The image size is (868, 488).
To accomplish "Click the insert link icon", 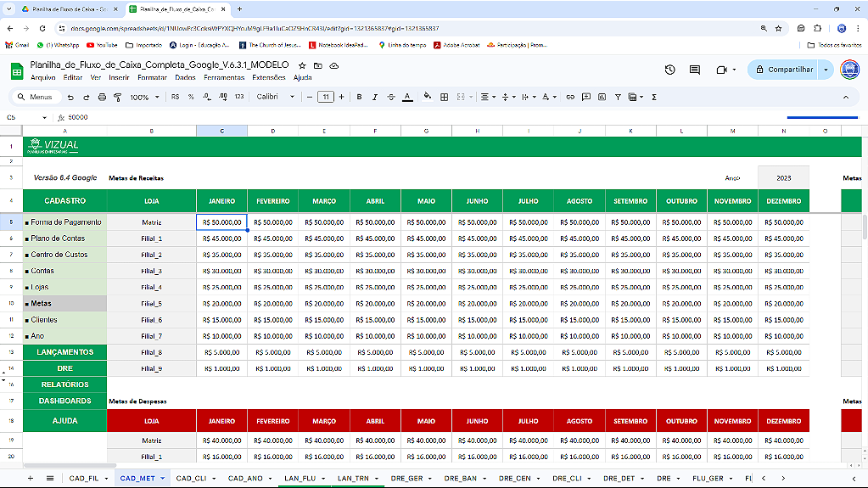I will click(570, 97).
